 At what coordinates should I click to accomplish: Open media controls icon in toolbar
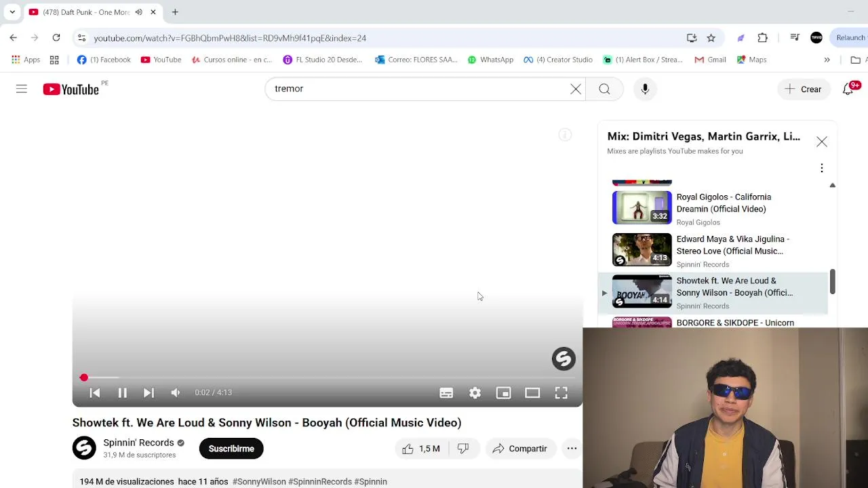pos(794,38)
